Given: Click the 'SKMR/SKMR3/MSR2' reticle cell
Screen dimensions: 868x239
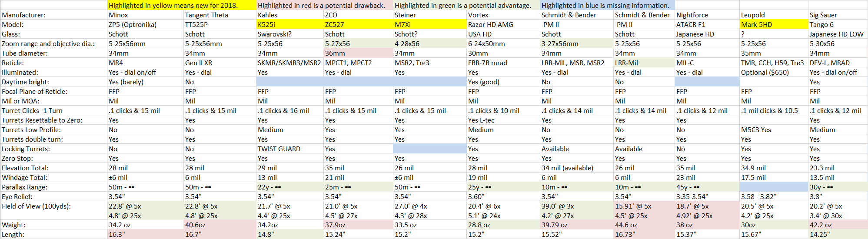Looking at the screenshot, I should pyautogui.click(x=290, y=63).
